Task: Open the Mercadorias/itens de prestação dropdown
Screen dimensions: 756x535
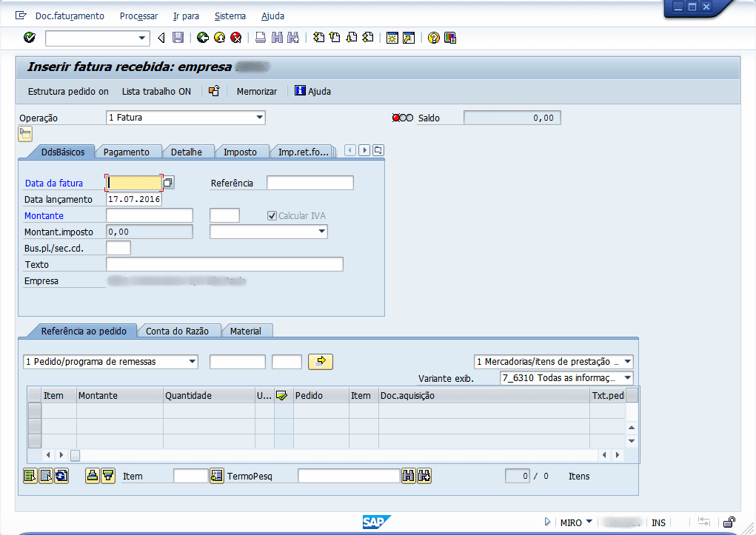Action: pos(627,362)
